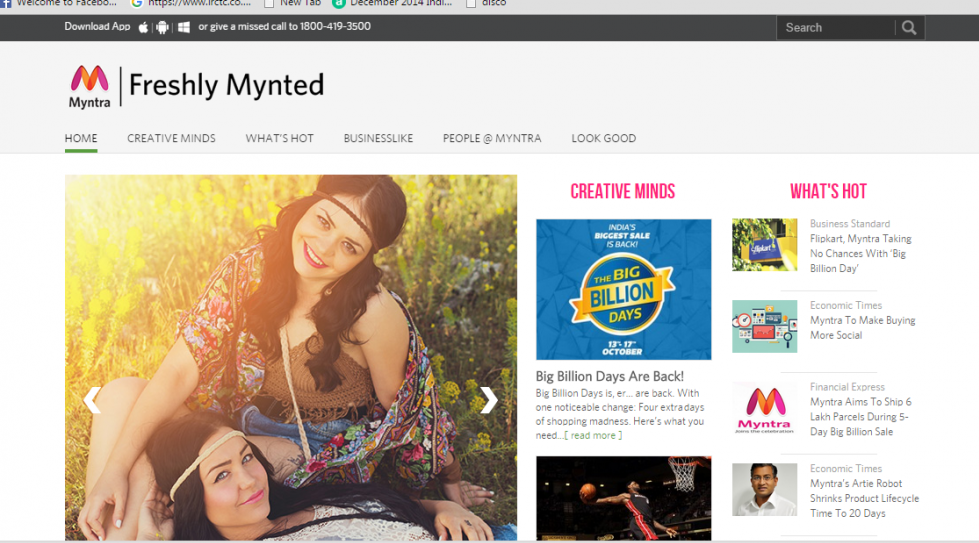Viewport: 979px width, 543px height.
Task: Click the 'read more' link
Action: (592, 435)
